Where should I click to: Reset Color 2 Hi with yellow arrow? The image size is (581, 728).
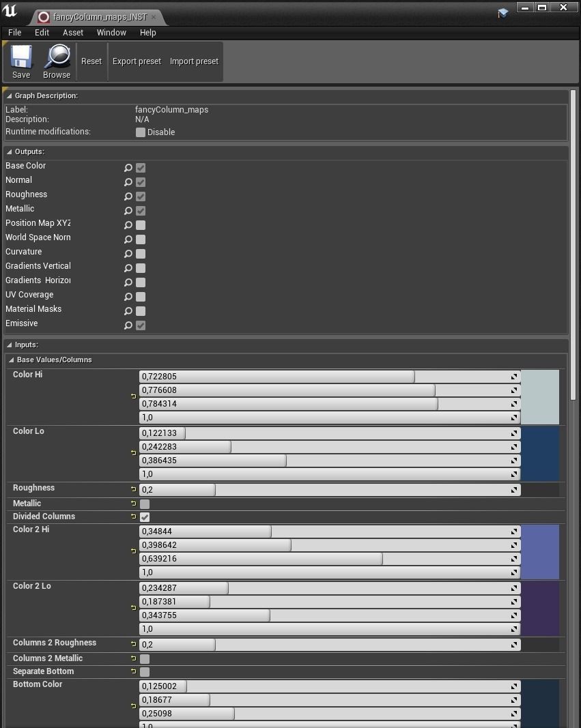pyautogui.click(x=134, y=551)
